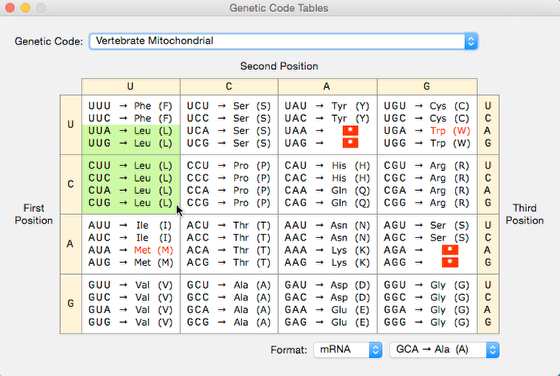560x376 pixels.
Task: Click the UCU → Ser (S) entry
Action: [229, 106]
